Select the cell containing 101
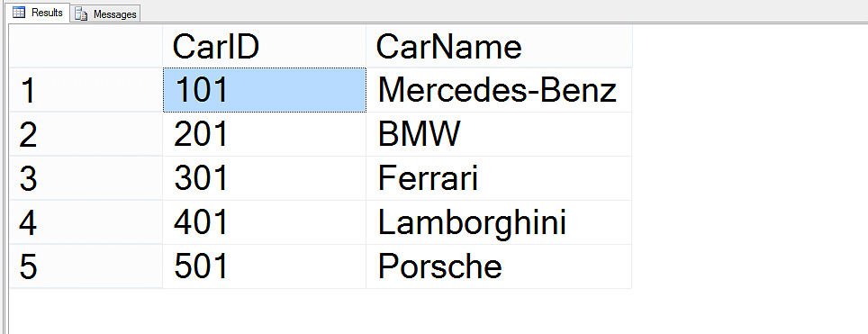The image size is (868, 334). pyautogui.click(x=264, y=90)
